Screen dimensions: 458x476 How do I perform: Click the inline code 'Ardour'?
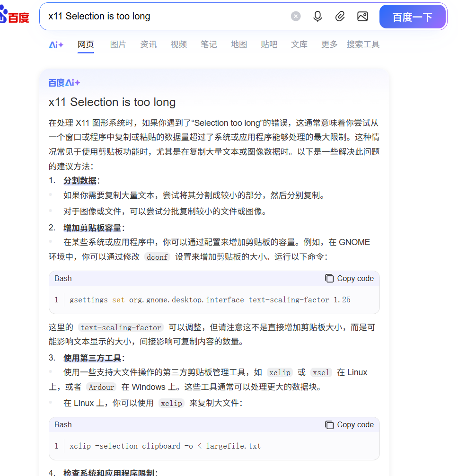pyautogui.click(x=101, y=387)
